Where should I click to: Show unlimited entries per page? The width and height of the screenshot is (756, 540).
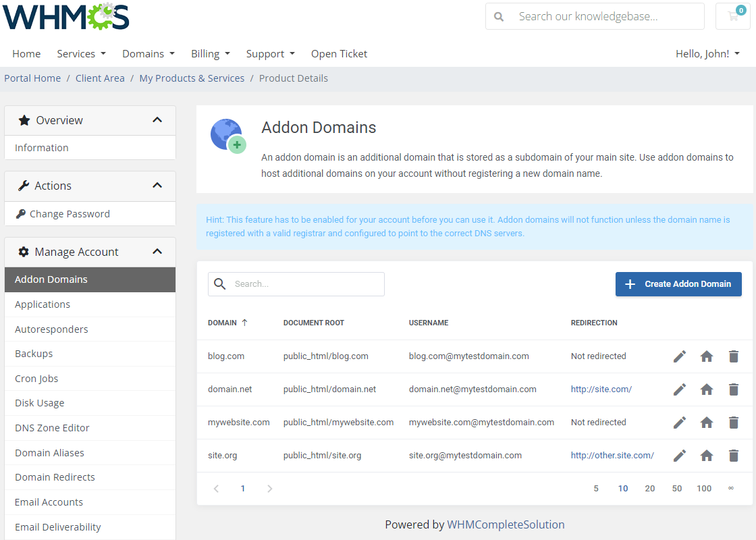pos(731,489)
